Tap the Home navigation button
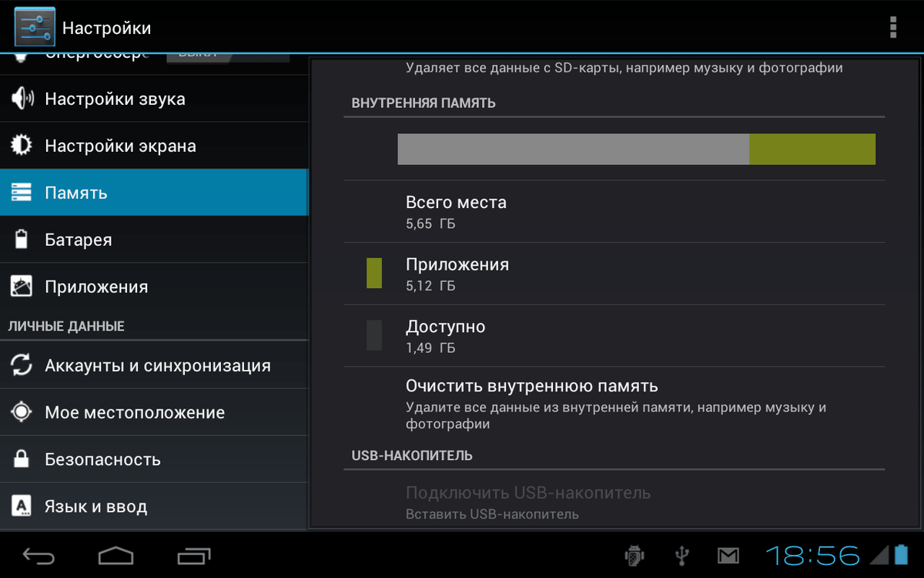 click(115, 555)
